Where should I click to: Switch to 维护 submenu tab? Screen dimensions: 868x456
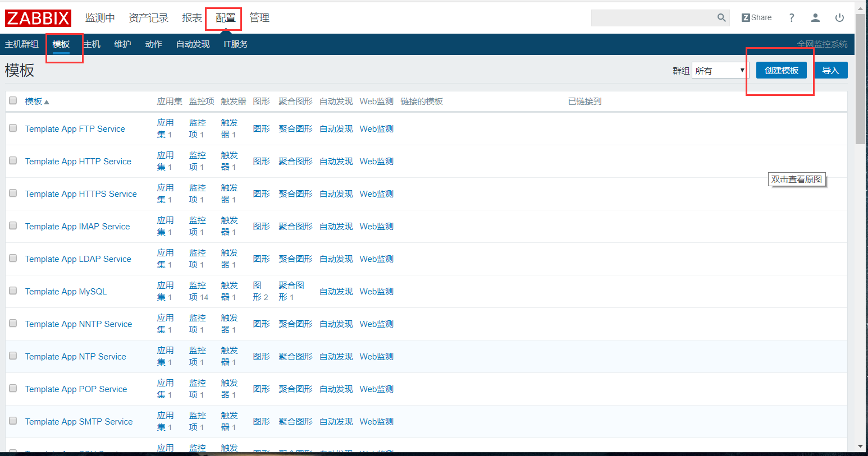pyautogui.click(x=122, y=44)
